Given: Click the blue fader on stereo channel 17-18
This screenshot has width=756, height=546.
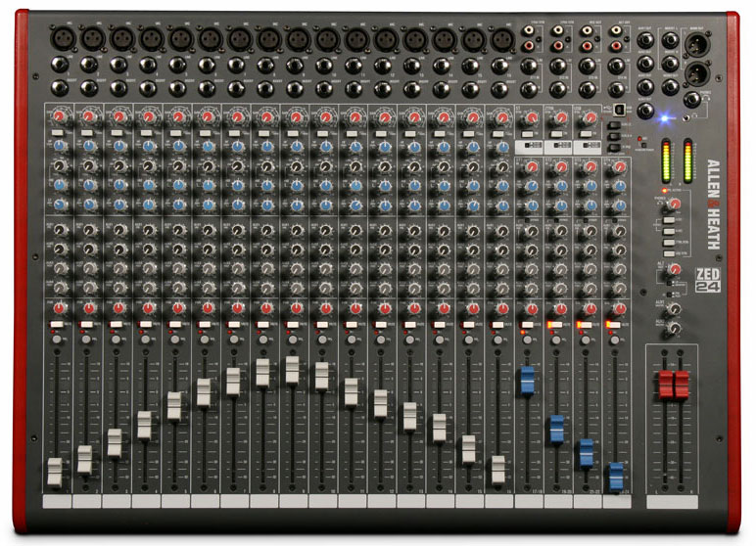Looking at the screenshot, I should tap(527, 380).
